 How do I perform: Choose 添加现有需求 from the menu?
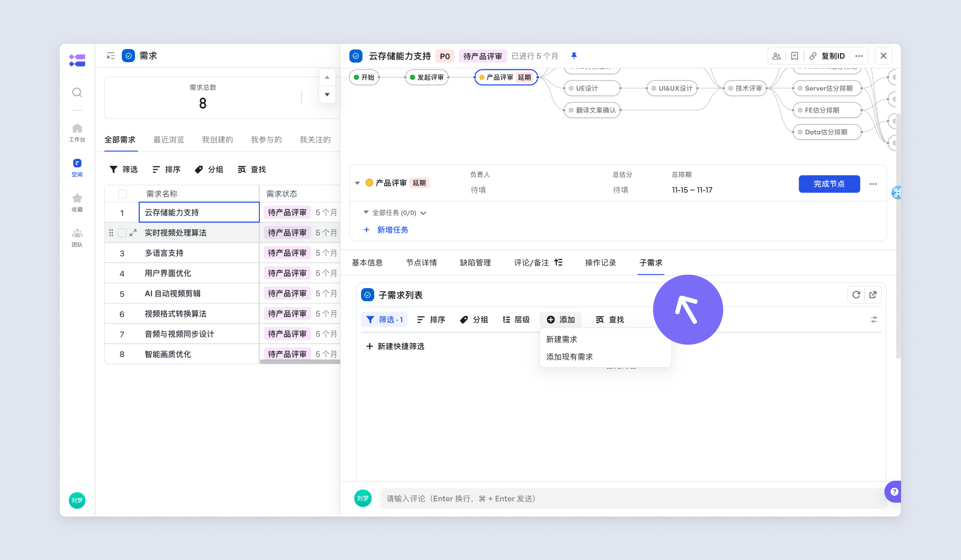click(605, 357)
